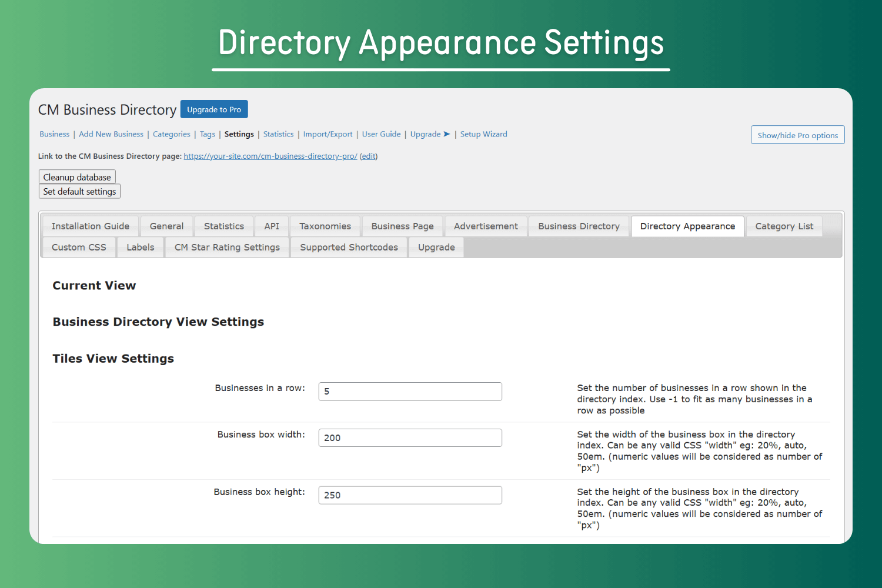
Task: Click the Businesses in a row field
Action: (410, 392)
